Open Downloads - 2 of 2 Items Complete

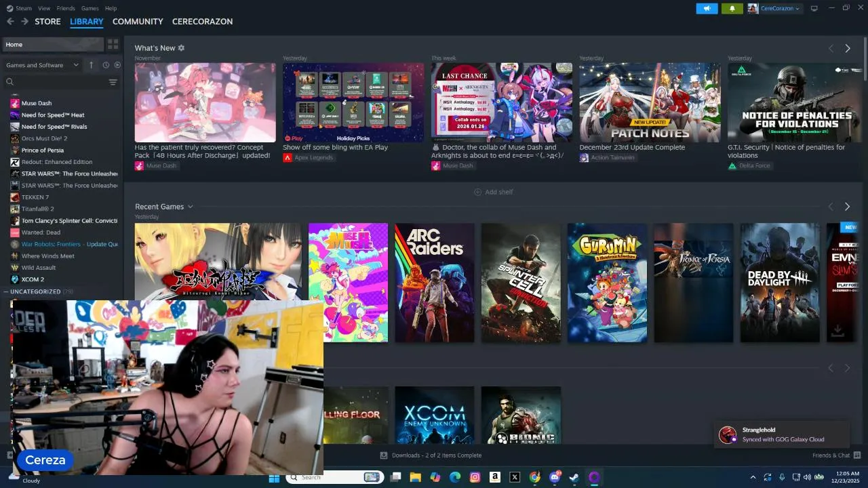tap(431, 455)
